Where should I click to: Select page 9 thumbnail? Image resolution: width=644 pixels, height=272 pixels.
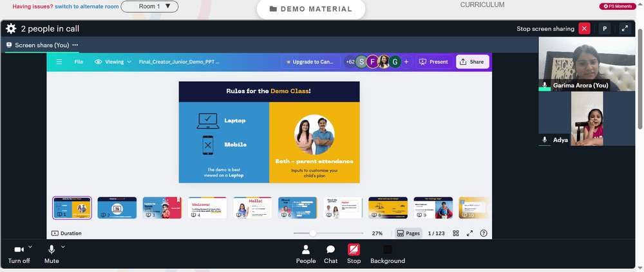433,208
